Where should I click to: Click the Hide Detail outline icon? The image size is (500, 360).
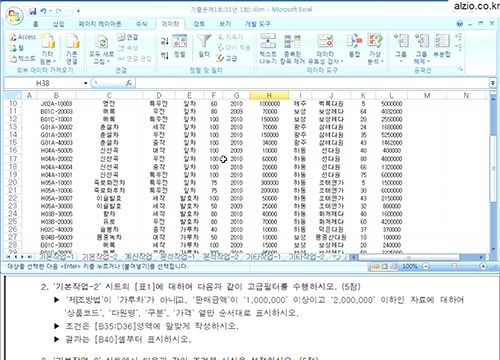pyautogui.click(x=458, y=47)
